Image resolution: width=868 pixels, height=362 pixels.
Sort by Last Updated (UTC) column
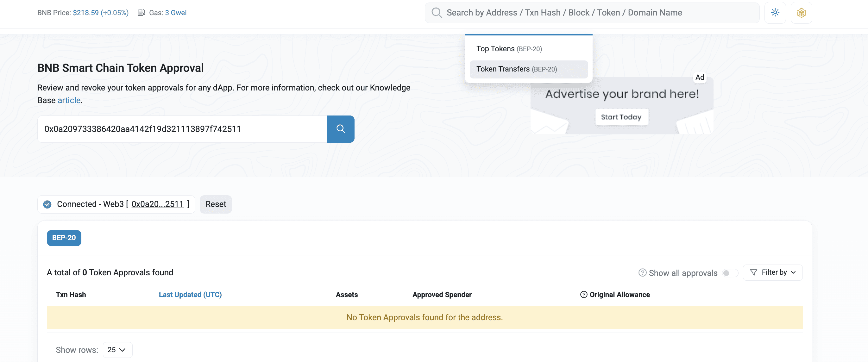click(190, 295)
